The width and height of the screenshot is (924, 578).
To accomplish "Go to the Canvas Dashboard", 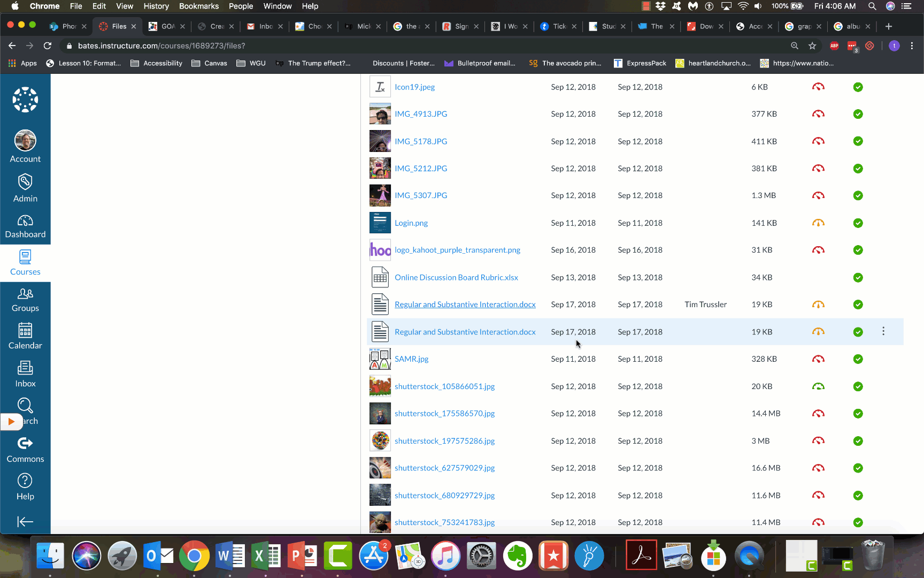I will coord(25,226).
